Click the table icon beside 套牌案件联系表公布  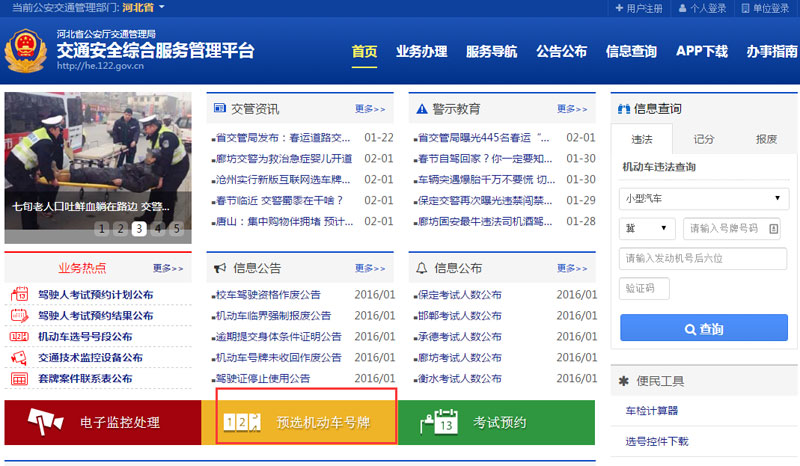pos(19,379)
